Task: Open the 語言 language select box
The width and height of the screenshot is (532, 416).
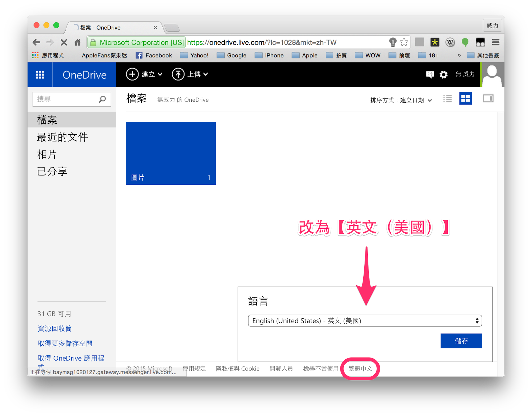Action: [365, 321]
